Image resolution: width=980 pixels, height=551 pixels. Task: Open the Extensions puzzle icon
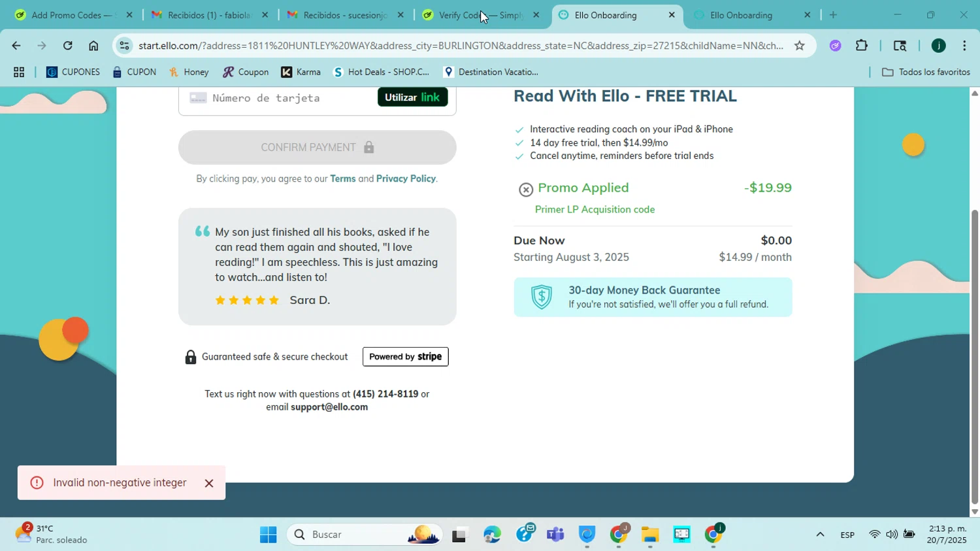(862, 46)
